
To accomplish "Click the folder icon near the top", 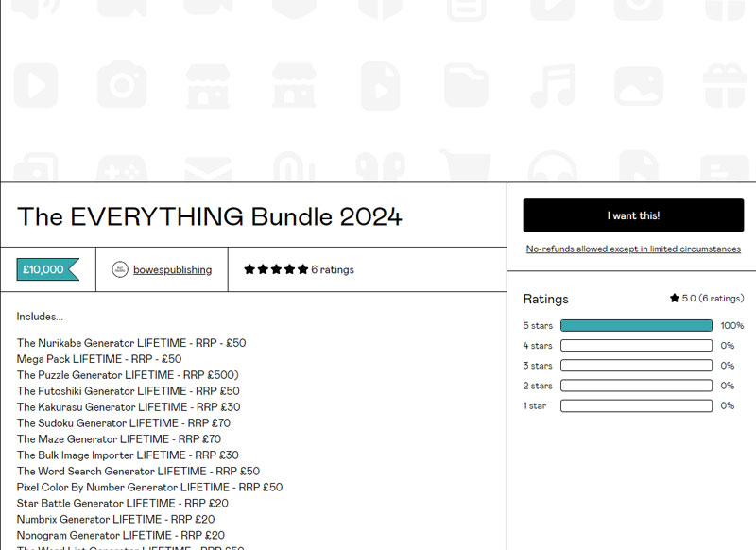I will pos(465,85).
